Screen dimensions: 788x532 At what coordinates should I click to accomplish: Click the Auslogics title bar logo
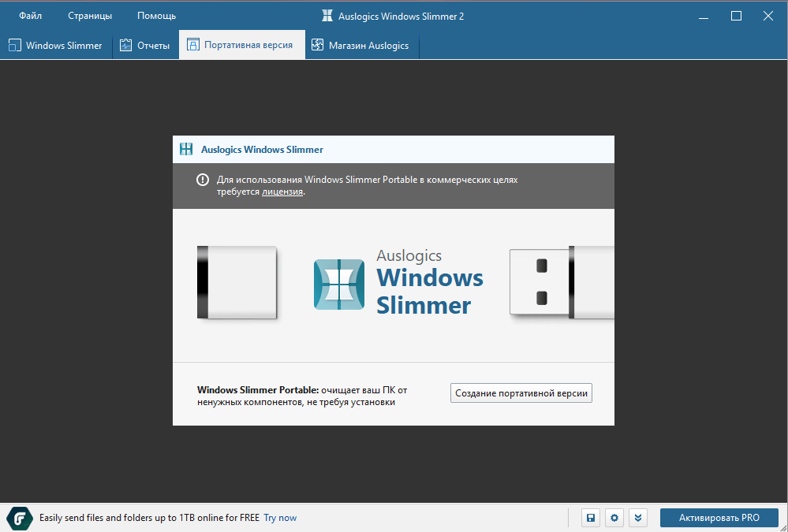pos(327,16)
